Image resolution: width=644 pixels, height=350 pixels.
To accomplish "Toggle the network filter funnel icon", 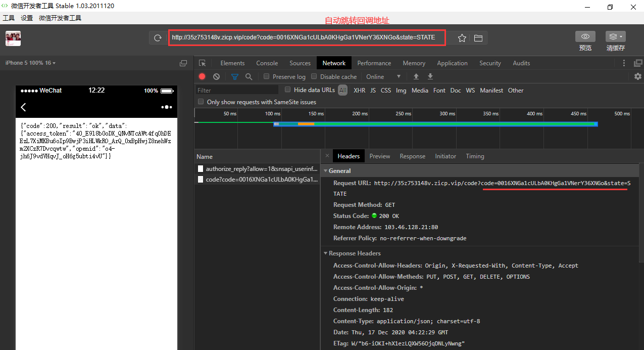I will click(x=234, y=76).
